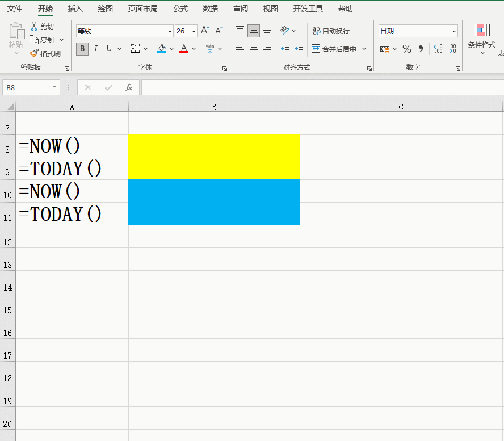
Task: Toggle align text right
Action: point(267,49)
